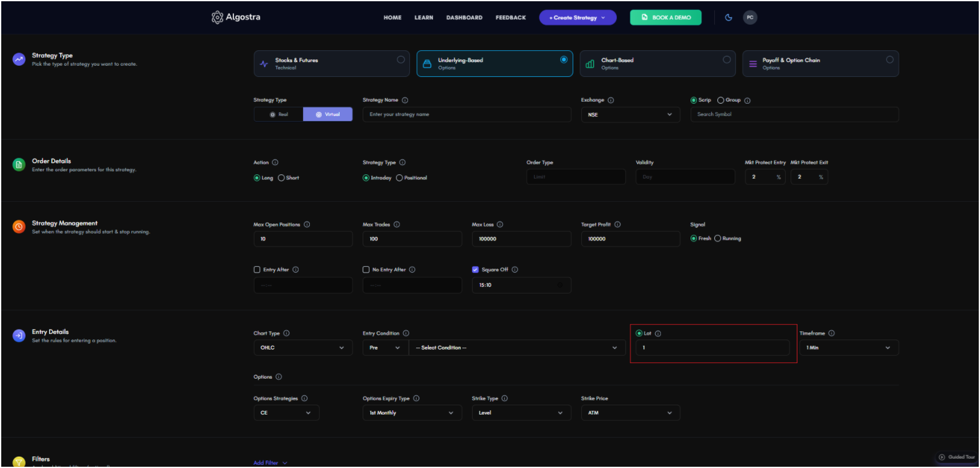The height and width of the screenshot is (468, 980).
Task: Click strategy name input field
Action: coord(467,114)
